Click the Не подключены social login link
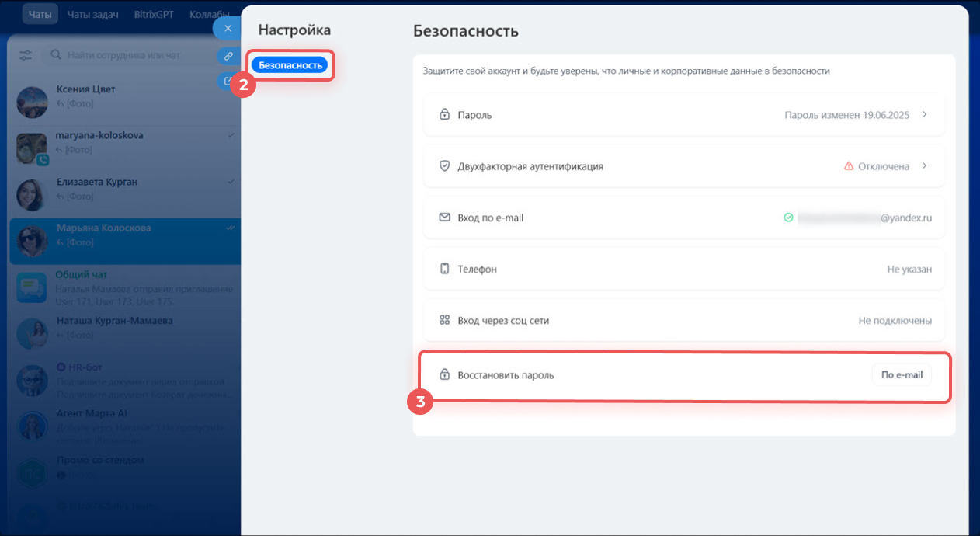The image size is (980, 536). pos(895,320)
